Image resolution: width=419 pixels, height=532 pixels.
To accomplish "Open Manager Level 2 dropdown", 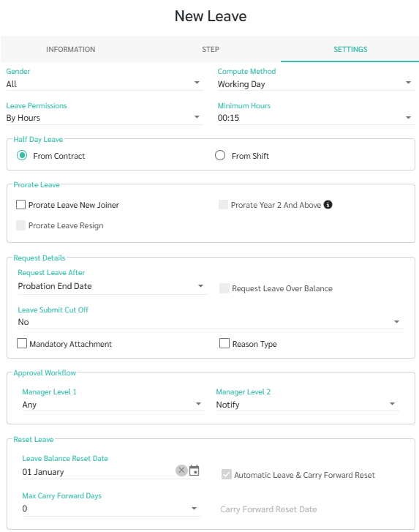I will point(307,405).
